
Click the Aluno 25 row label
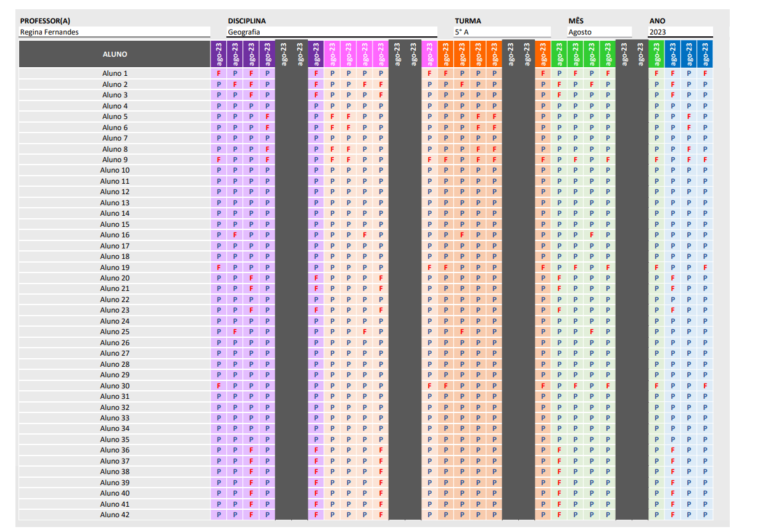coord(115,332)
